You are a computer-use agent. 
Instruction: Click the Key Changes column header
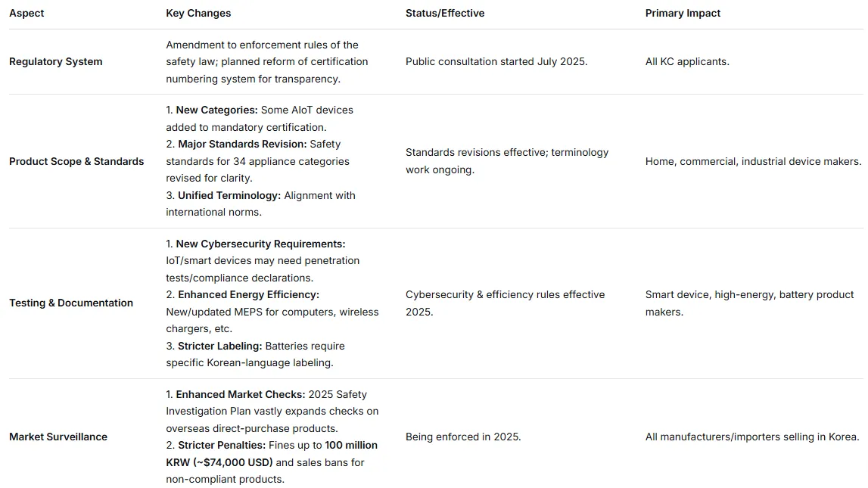pyautogui.click(x=198, y=13)
